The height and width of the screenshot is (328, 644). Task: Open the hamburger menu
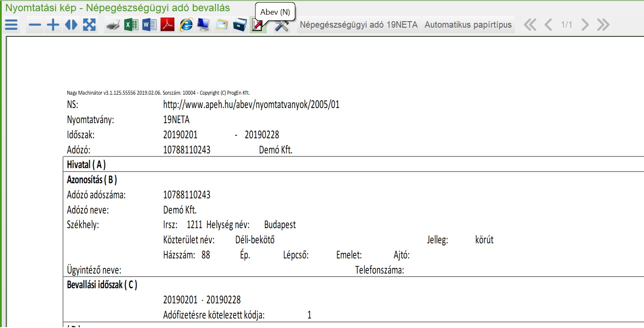point(12,25)
